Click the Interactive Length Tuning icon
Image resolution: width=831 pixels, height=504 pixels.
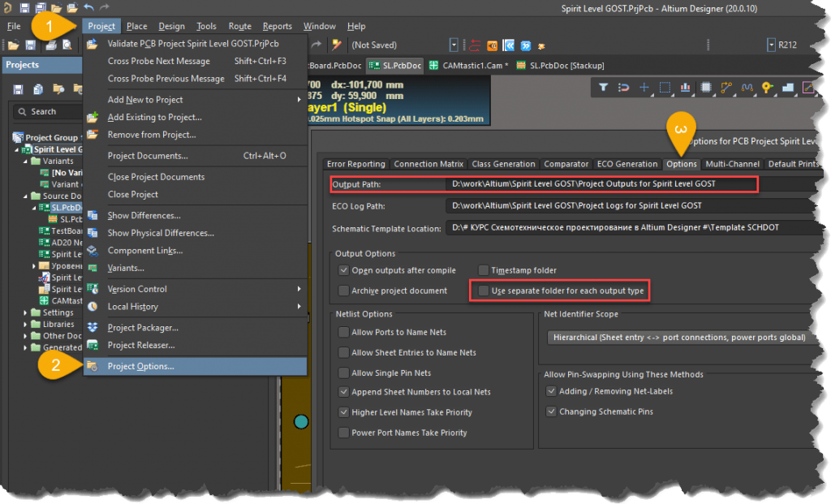point(747,88)
